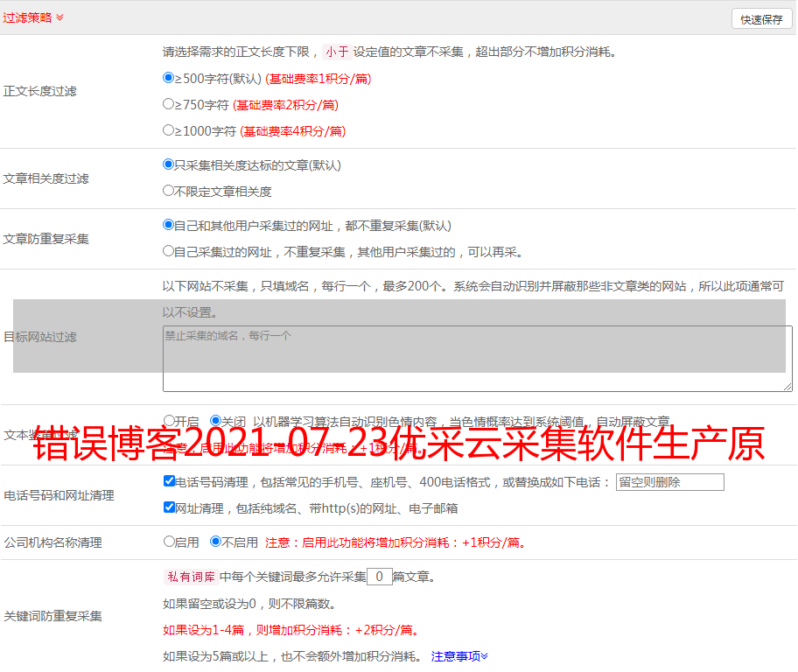Click the 快速保存 button
798x672 pixels.
pyautogui.click(x=761, y=19)
